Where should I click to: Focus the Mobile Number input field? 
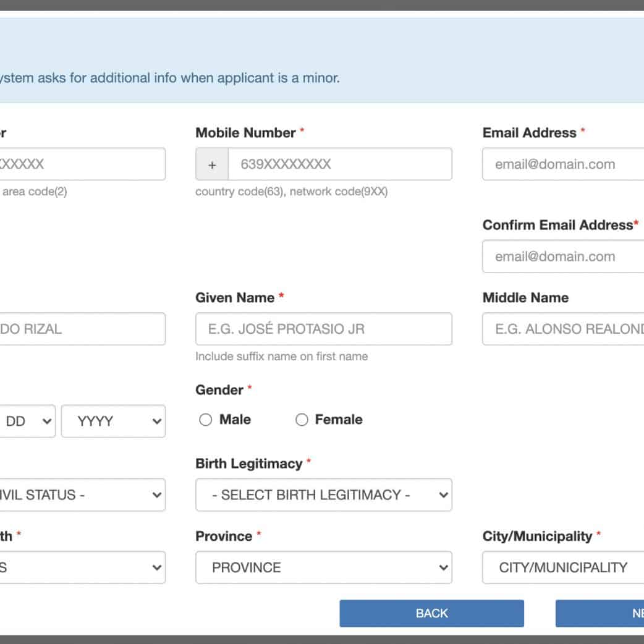(x=339, y=164)
